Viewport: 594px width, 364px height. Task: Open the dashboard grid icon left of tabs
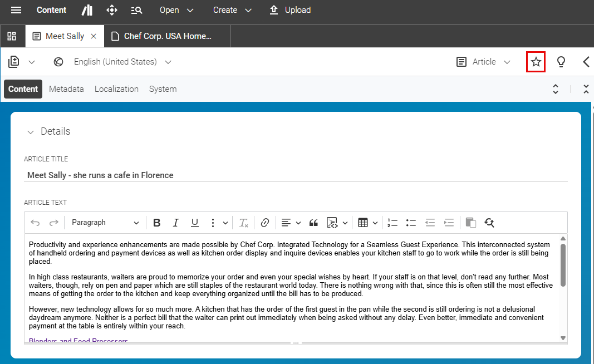(12, 36)
